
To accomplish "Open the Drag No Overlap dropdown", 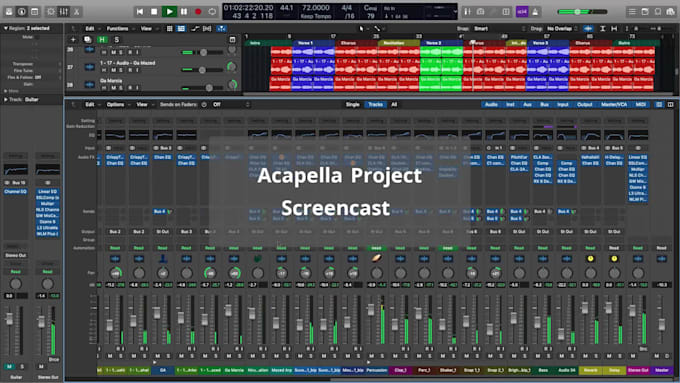I will pos(562,29).
